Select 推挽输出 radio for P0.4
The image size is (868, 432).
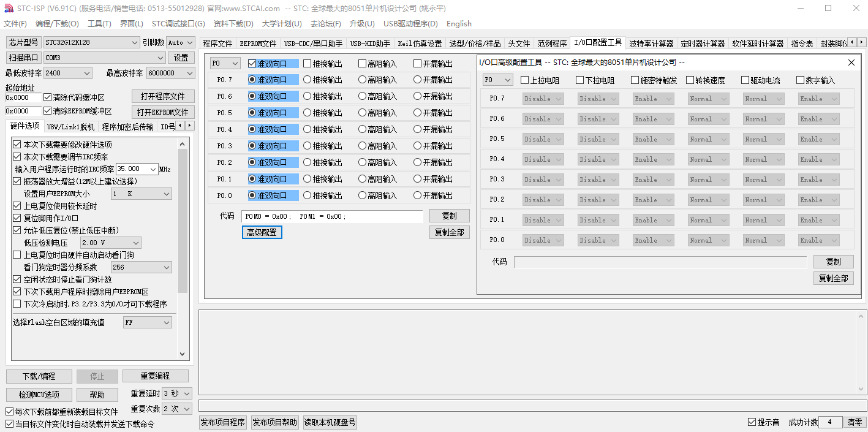coord(308,129)
